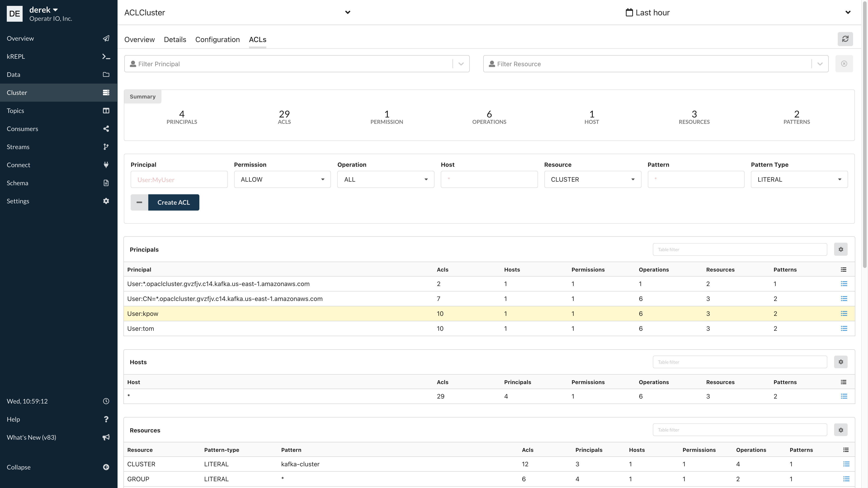Open detail list icon for User:kpow row
The height and width of the screenshot is (488, 868).
[x=844, y=313]
